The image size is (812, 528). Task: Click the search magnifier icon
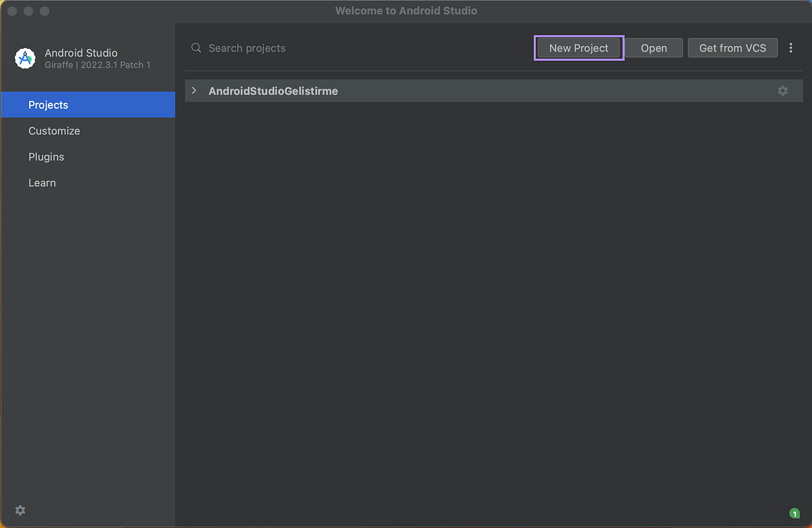pos(196,48)
